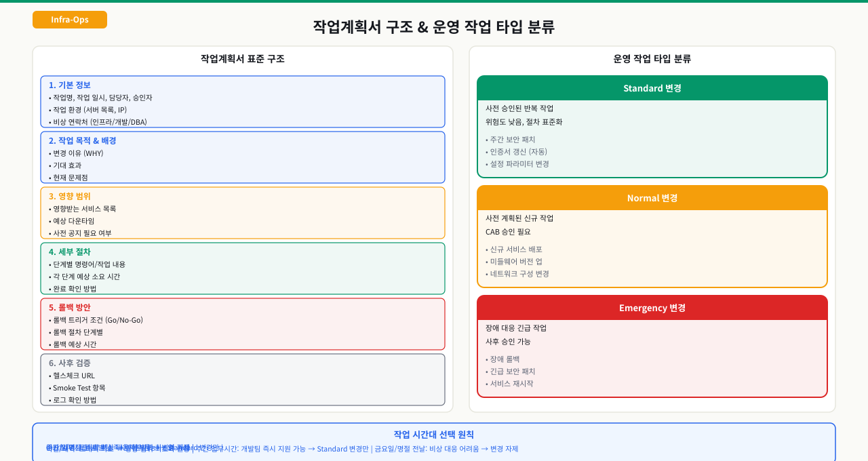Click the bullet 서비스 재시작
The width and height of the screenshot is (868, 461).
point(509,384)
